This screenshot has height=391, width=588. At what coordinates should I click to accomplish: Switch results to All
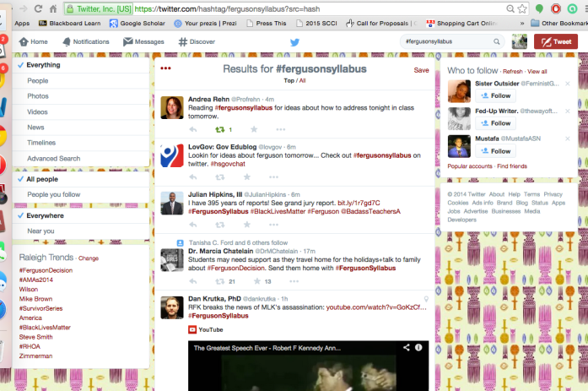point(302,80)
